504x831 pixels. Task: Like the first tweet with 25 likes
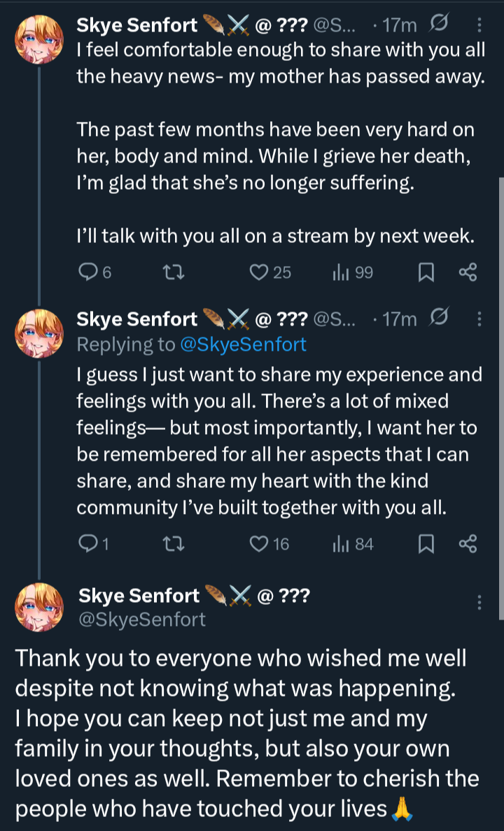(260, 272)
